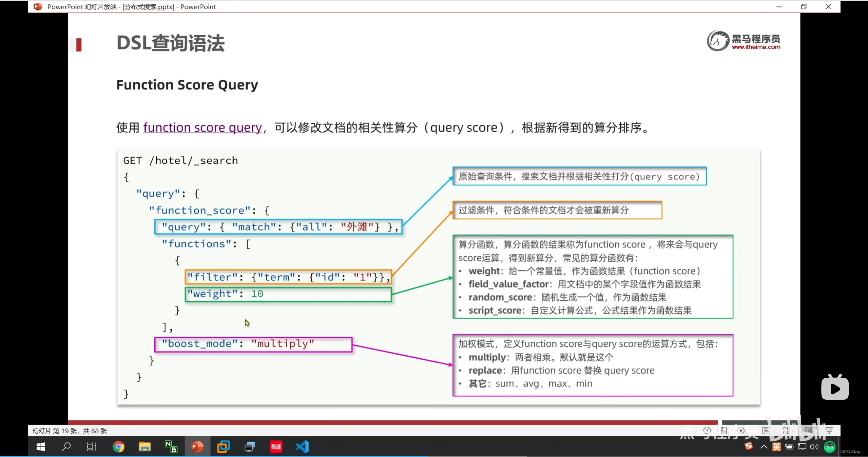Launch Visual Studio Code from taskbar

[x=302, y=447]
